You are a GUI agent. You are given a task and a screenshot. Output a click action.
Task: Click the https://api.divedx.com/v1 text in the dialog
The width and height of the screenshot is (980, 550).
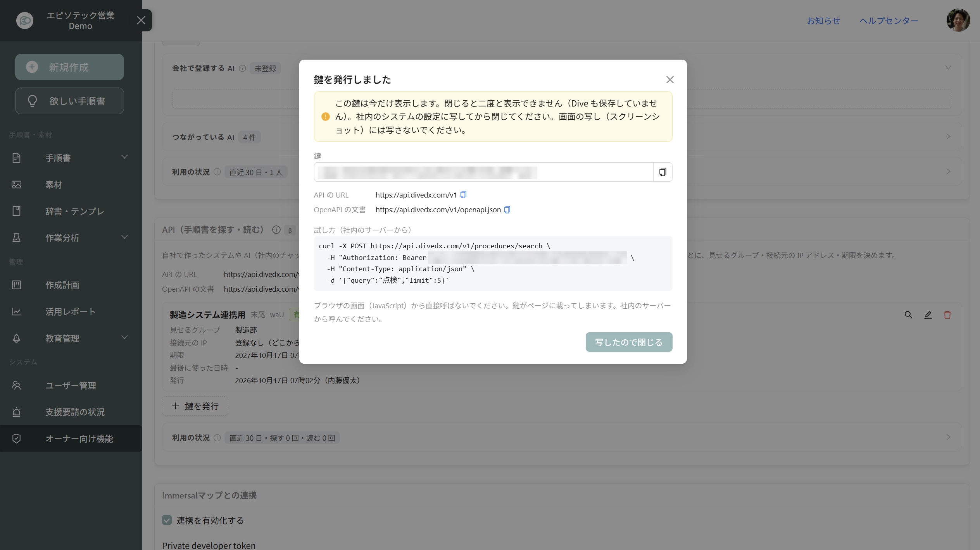pyautogui.click(x=416, y=195)
